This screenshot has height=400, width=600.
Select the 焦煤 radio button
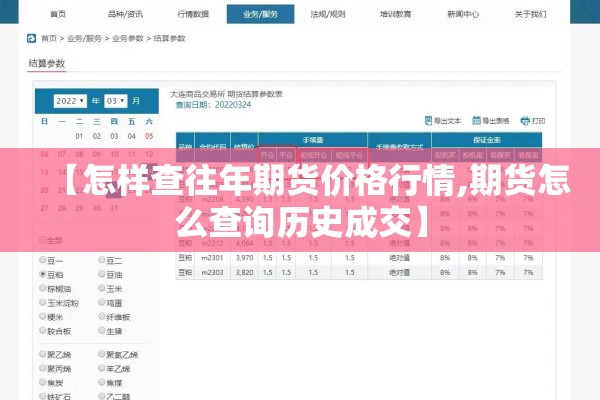click(x=102, y=382)
